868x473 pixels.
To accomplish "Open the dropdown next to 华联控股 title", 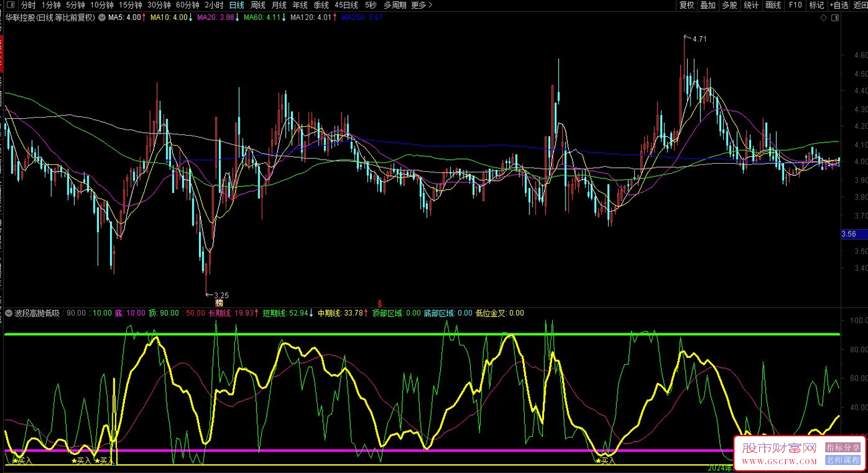I will coord(101,18).
